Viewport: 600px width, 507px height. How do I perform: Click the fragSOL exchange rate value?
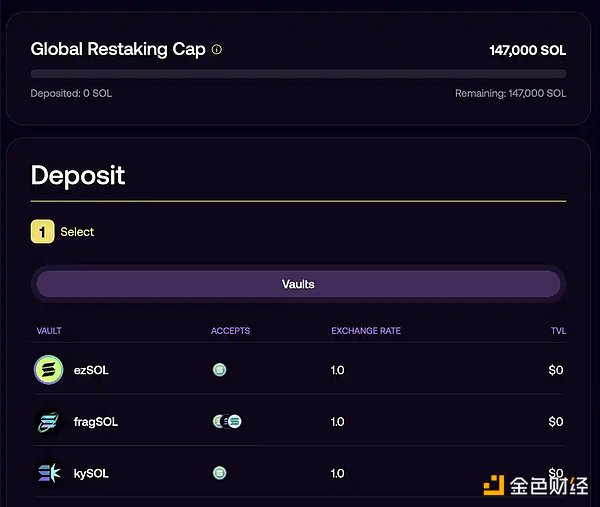tap(337, 422)
